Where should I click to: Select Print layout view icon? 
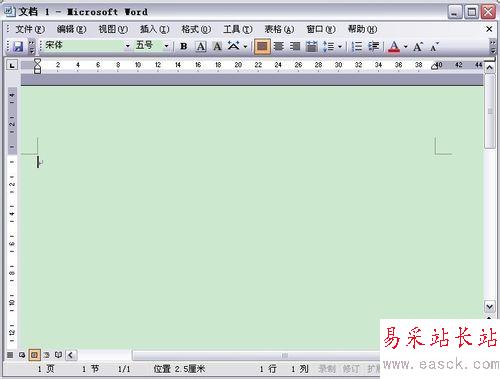pyautogui.click(x=34, y=355)
